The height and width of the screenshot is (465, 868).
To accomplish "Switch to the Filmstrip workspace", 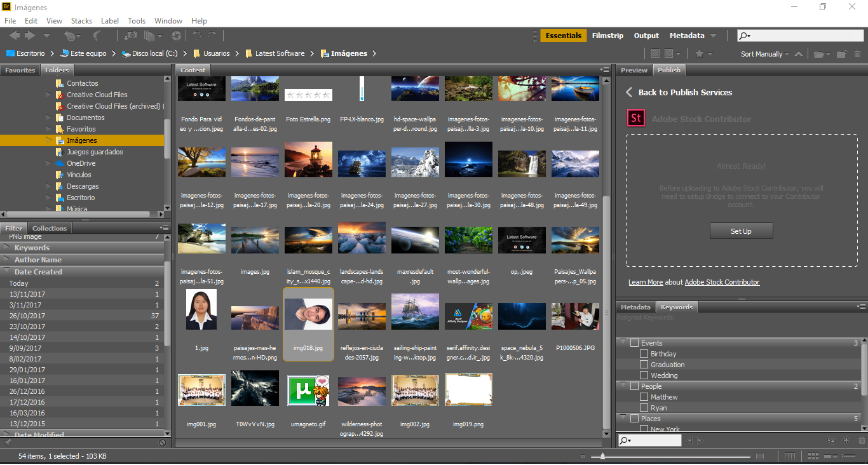I will 607,36.
